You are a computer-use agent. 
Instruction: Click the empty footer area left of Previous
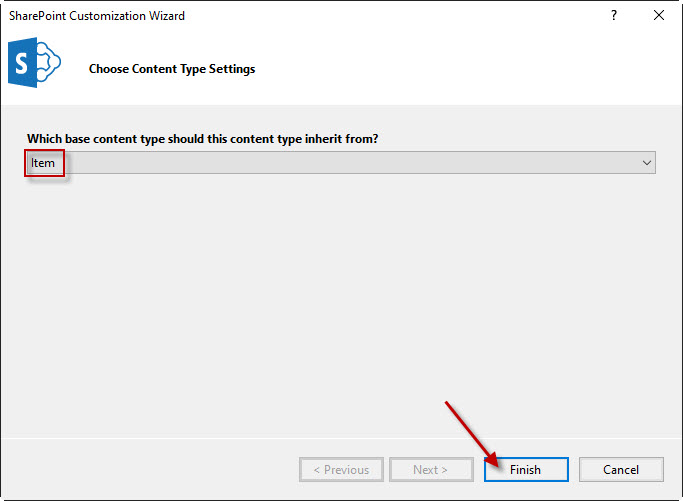pyautogui.click(x=150, y=470)
